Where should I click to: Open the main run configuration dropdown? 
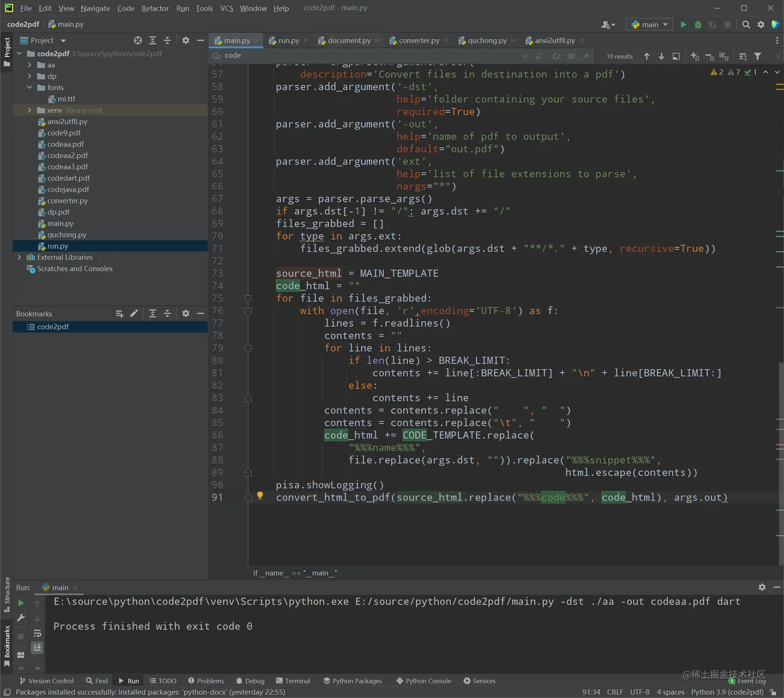point(650,24)
